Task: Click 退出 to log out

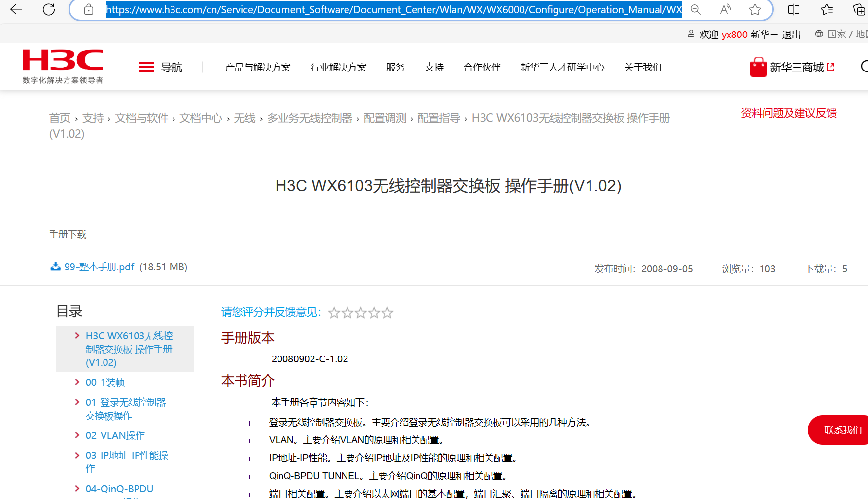Action: pos(791,35)
